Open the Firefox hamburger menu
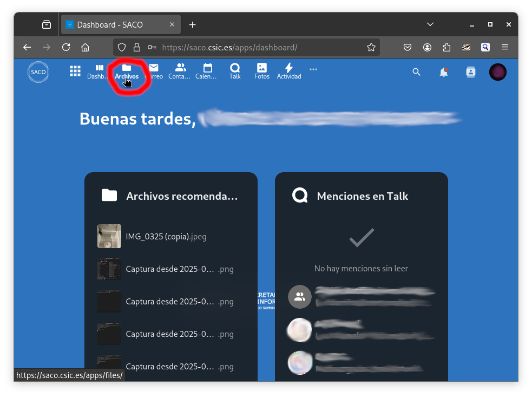This screenshot has height=397, width=532. (505, 48)
